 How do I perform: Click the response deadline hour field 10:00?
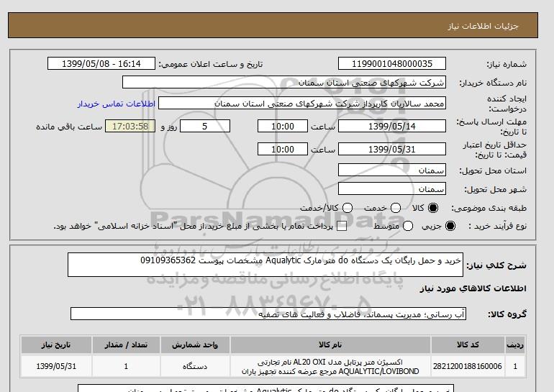pos(282,126)
